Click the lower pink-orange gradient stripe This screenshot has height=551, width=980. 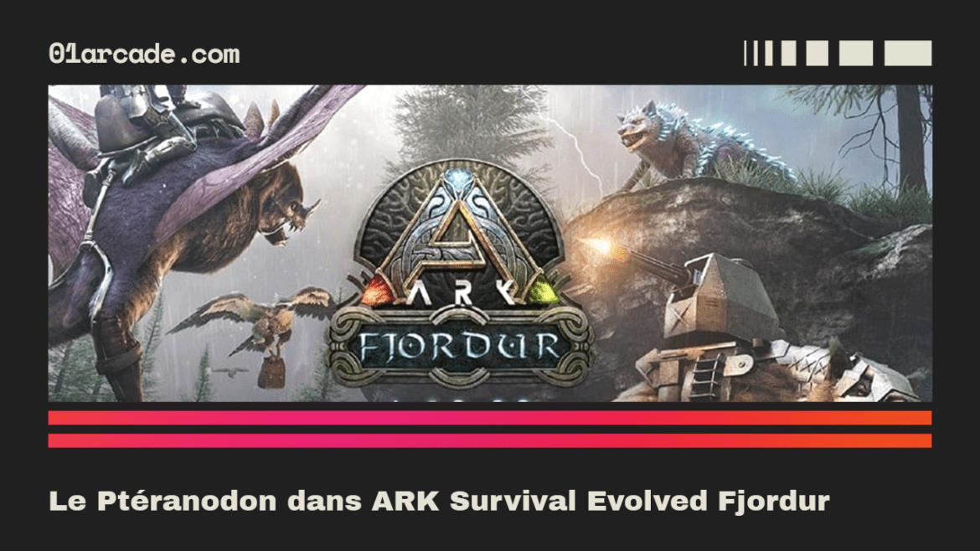click(x=490, y=440)
